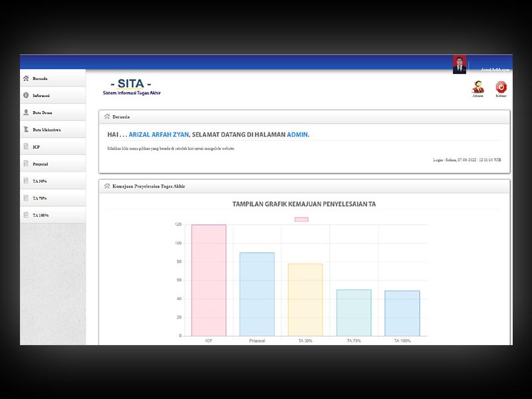Image resolution: width=532 pixels, height=399 pixels.
Task: Select the TA 100% sidebar menu item
Action: point(41,215)
